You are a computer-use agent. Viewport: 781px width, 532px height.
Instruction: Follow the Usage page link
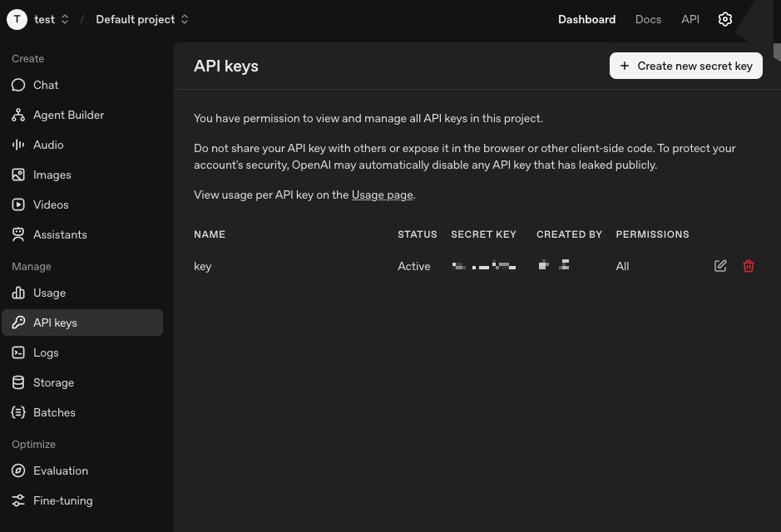(x=382, y=195)
